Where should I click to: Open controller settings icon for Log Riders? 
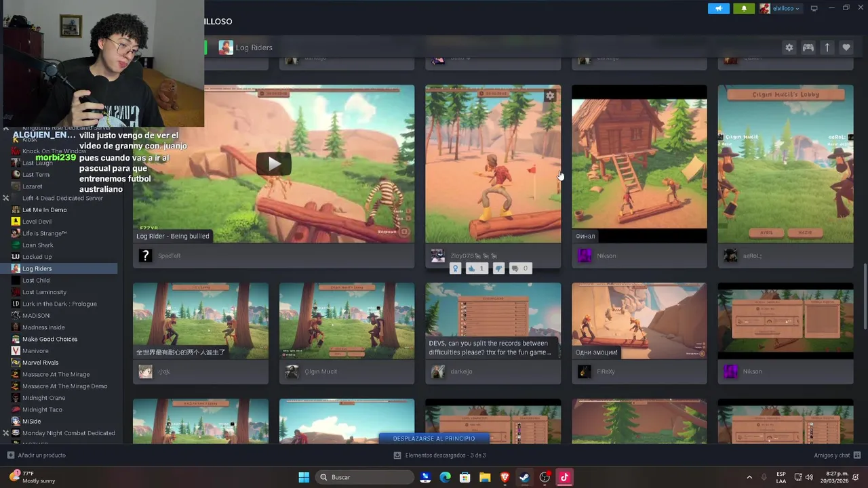[808, 47]
